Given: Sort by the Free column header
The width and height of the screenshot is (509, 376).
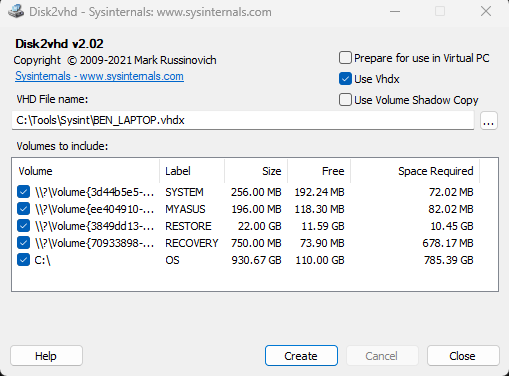Looking at the screenshot, I should pyautogui.click(x=319, y=171).
